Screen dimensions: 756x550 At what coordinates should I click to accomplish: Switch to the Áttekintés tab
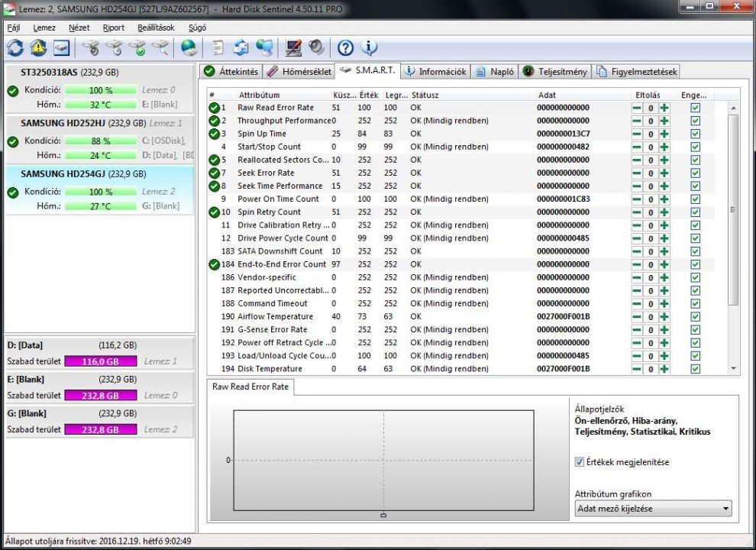click(231, 71)
